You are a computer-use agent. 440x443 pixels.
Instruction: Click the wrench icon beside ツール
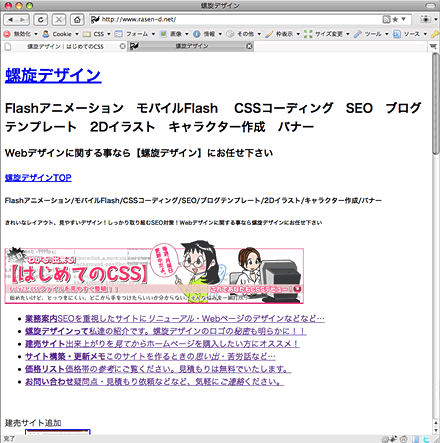pos(358,34)
